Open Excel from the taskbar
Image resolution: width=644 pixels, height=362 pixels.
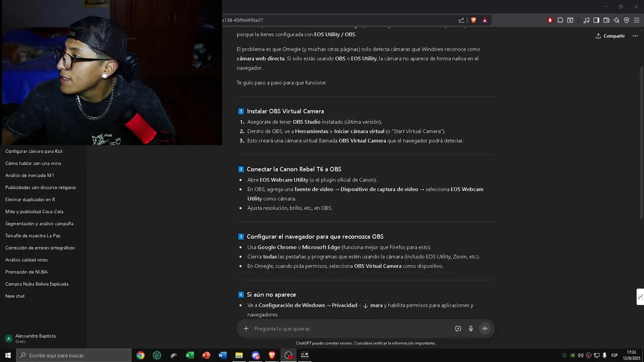point(190,355)
